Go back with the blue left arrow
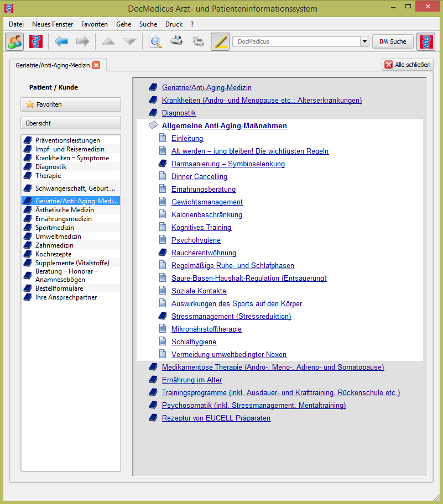This screenshot has height=504, width=443. coord(61,41)
